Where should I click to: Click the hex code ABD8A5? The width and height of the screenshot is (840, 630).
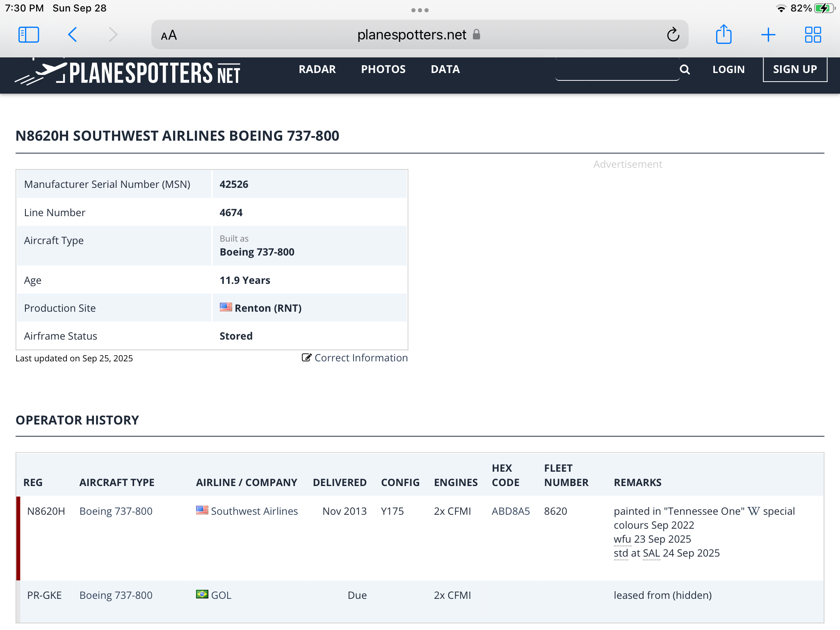(x=511, y=511)
